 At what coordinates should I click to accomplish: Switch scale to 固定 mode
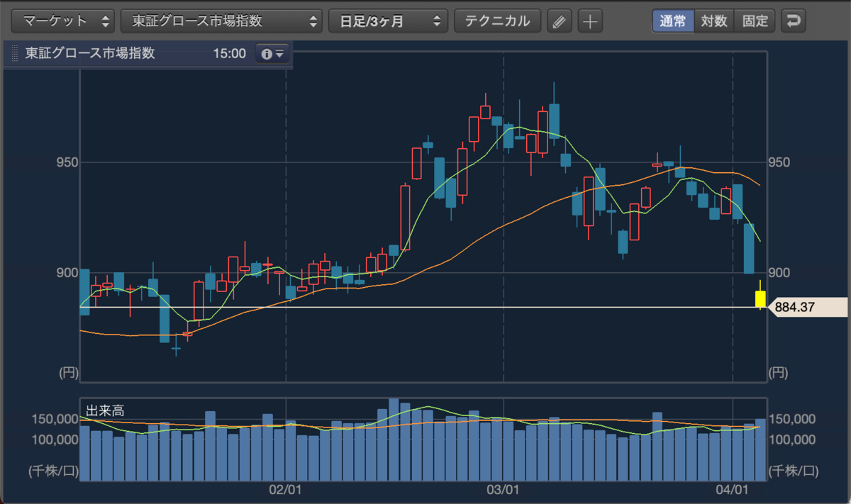[x=755, y=21]
